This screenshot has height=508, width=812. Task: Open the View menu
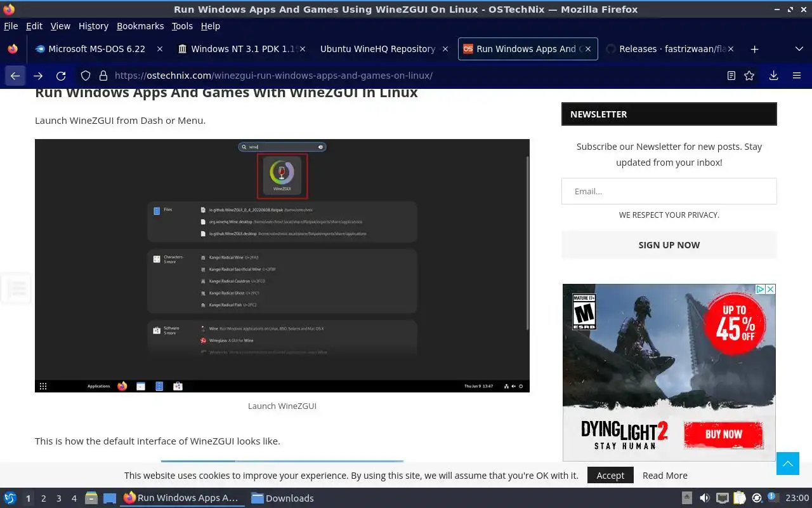[x=60, y=26]
